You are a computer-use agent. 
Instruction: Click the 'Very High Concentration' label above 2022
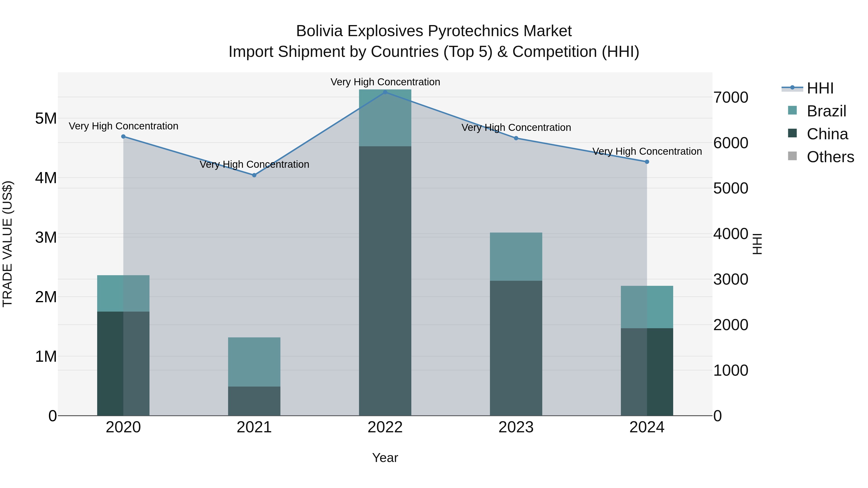click(x=385, y=82)
